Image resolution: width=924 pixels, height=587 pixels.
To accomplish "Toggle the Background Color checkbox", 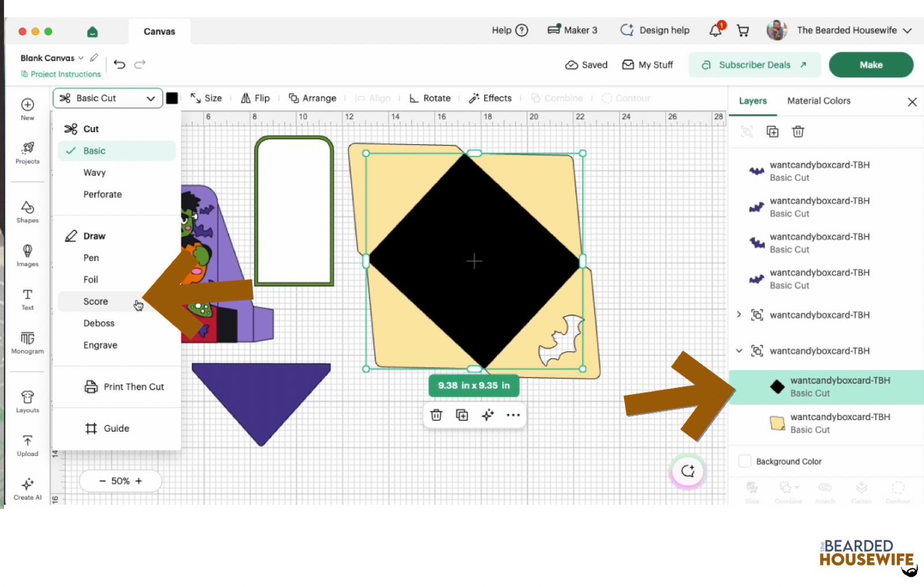I will tap(745, 461).
